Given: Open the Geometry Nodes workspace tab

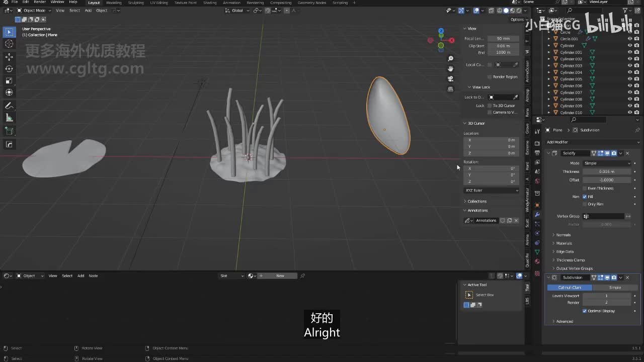Looking at the screenshot, I should (312, 3).
